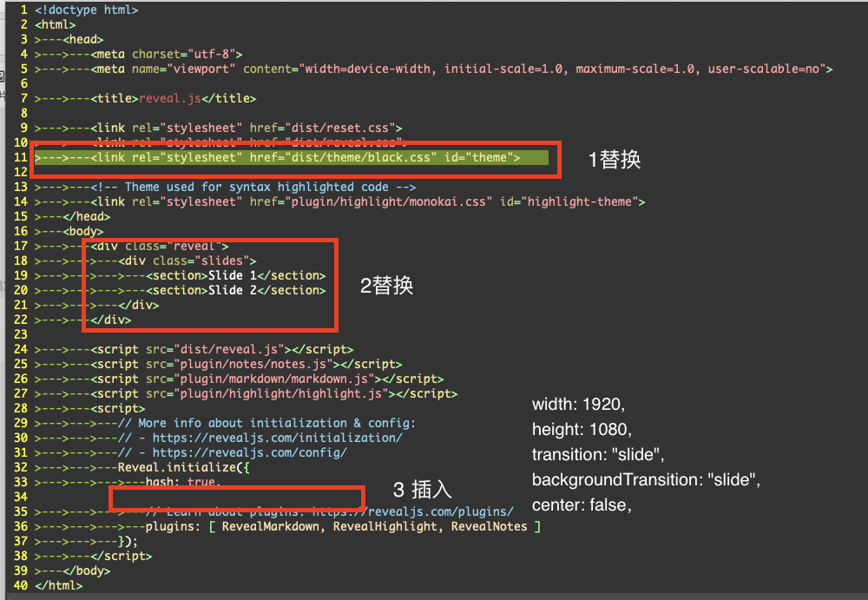The height and width of the screenshot is (600, 868).
Task: Click the "plugin/highlight/monokai.css" href value
Action: point(389,201)
